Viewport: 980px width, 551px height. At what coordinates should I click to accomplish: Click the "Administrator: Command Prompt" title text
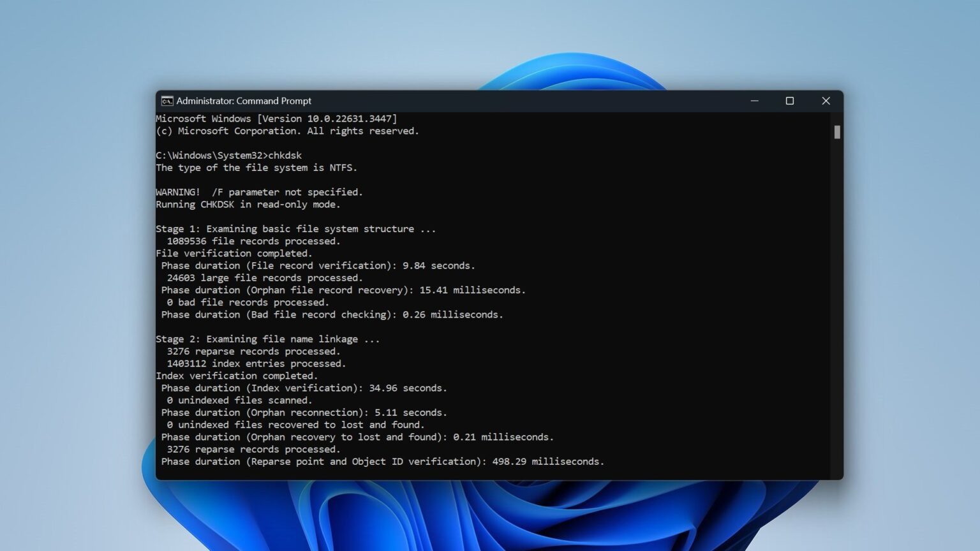[x=244, y=101]
